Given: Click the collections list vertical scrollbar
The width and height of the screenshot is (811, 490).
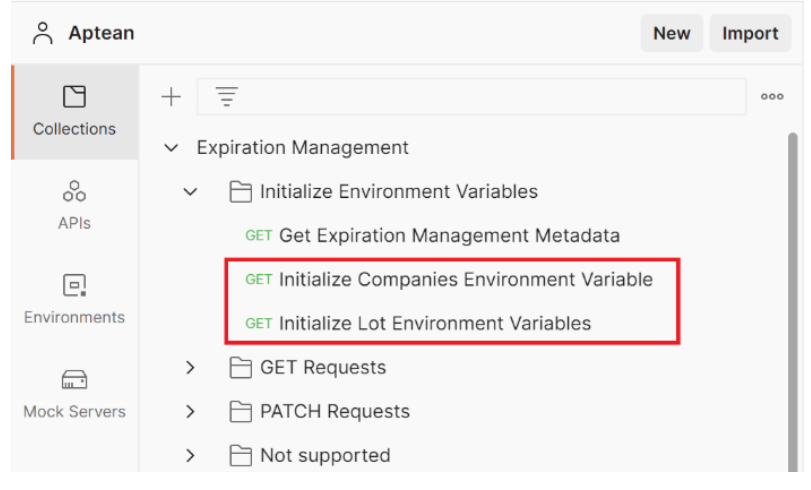Looking at the screenshot, I should 794,300.
